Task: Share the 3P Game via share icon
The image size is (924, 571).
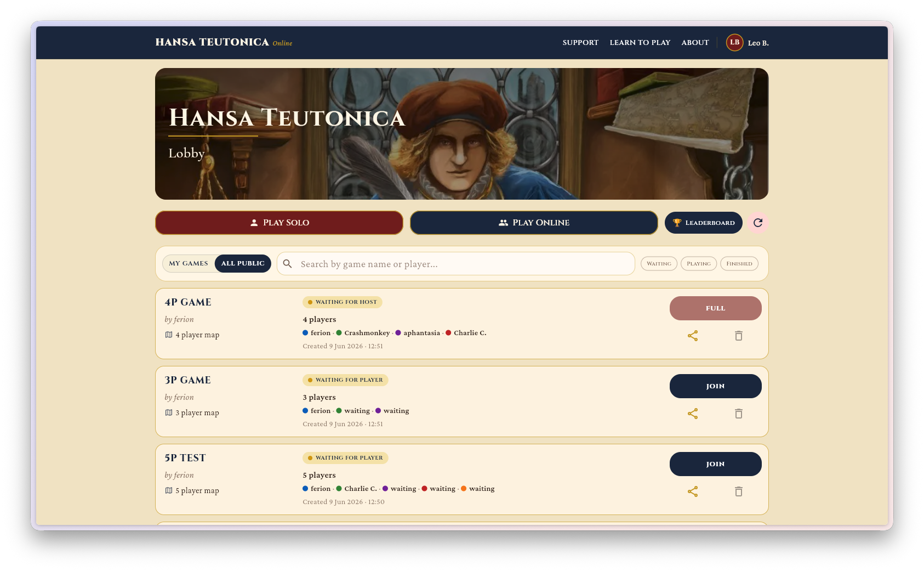Action: point(693,414)
